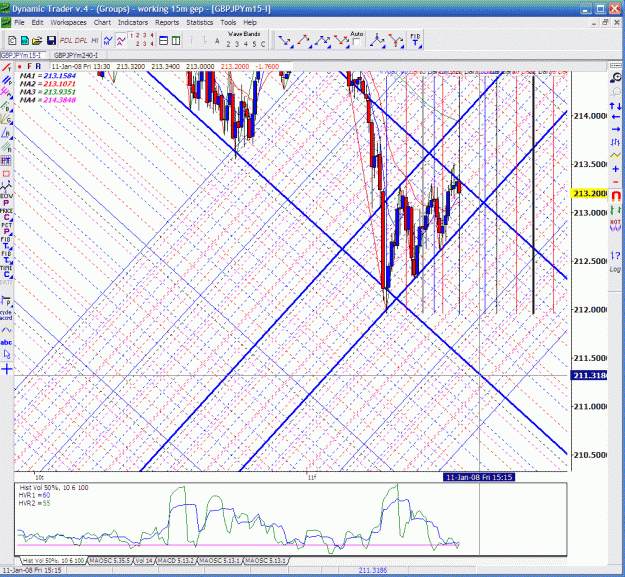Select the abc text label tool
This screenshot has height=577, width=625.
click(6, 342)
